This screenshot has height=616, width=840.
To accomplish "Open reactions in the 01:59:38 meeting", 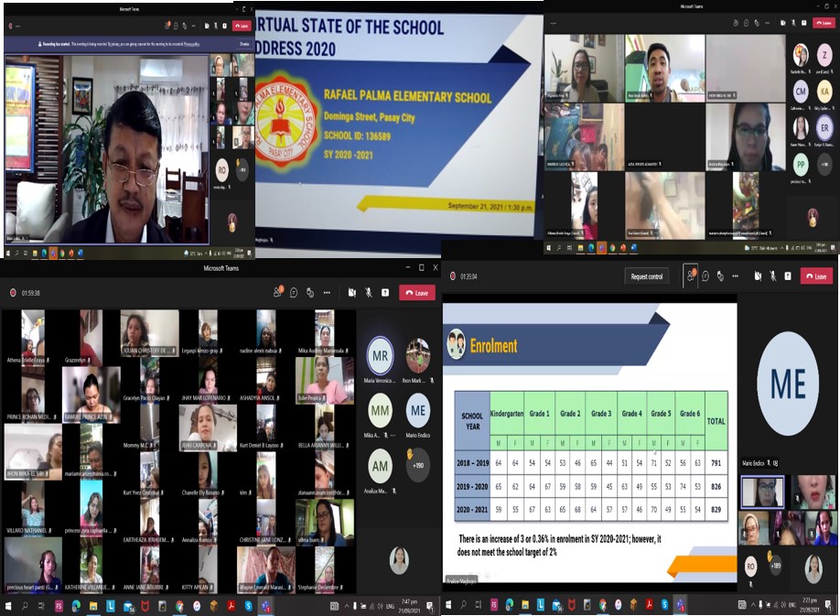I will pyautogui.click(x=310, y=293).
